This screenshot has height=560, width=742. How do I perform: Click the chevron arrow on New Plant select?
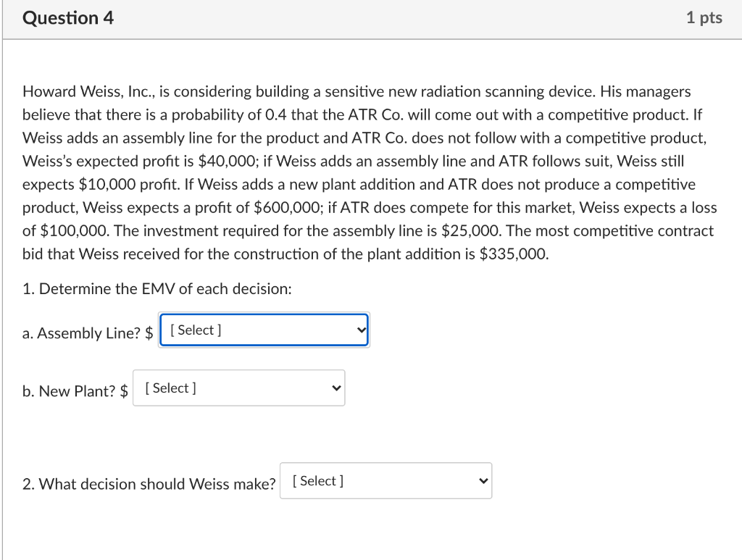tap(335, 388)
